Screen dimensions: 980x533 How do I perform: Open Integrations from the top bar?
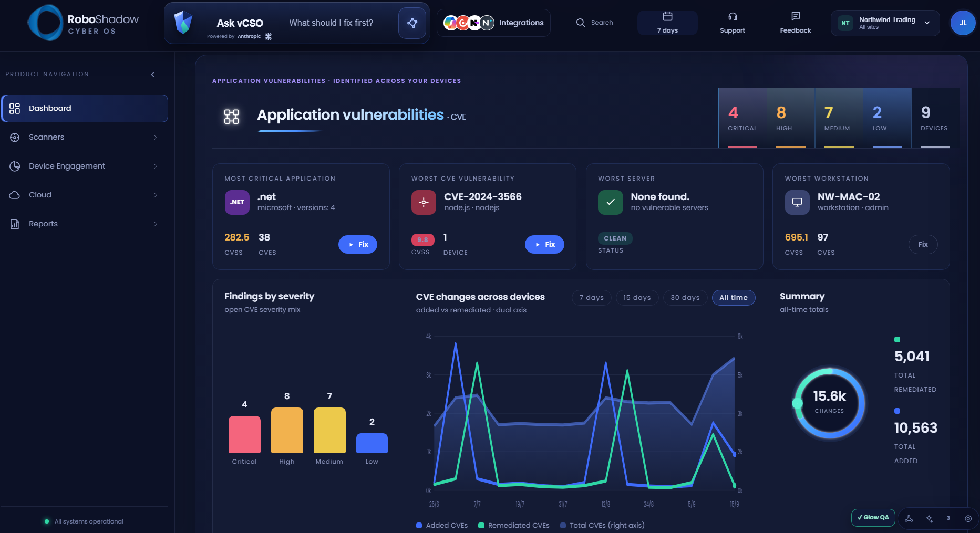(x=493, y=23)
